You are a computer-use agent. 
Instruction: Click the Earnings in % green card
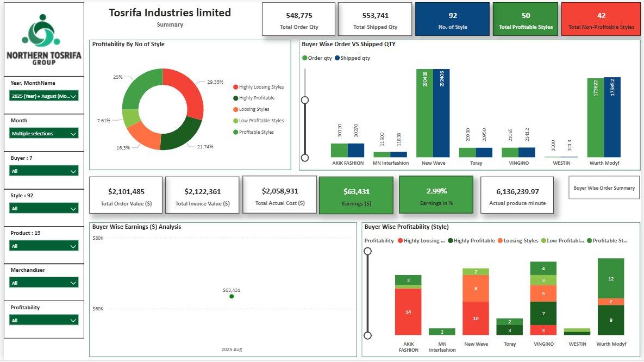436,195
